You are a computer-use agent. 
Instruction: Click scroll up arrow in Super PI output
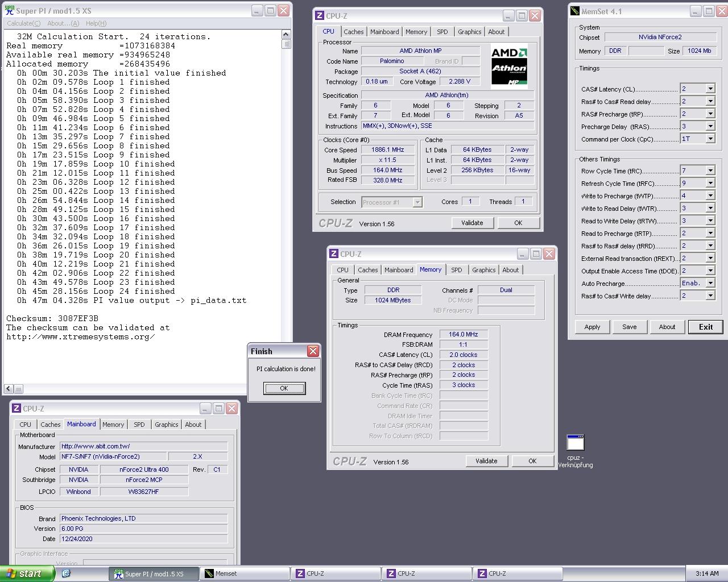pos(286,35)
